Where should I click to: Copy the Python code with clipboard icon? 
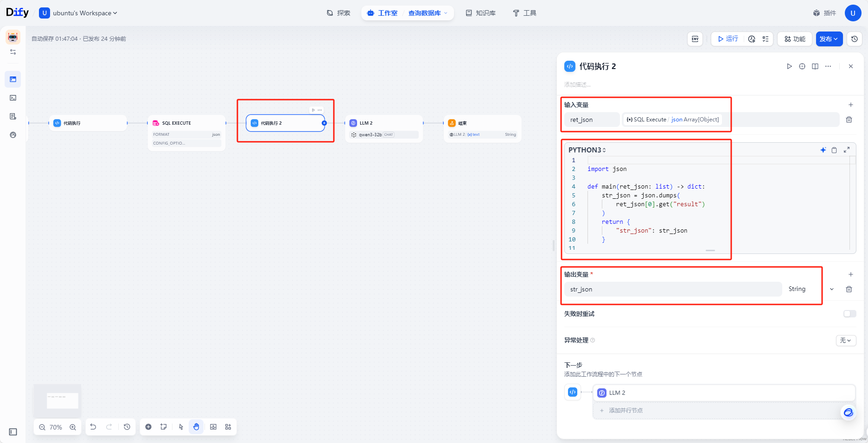click(834, 150)
